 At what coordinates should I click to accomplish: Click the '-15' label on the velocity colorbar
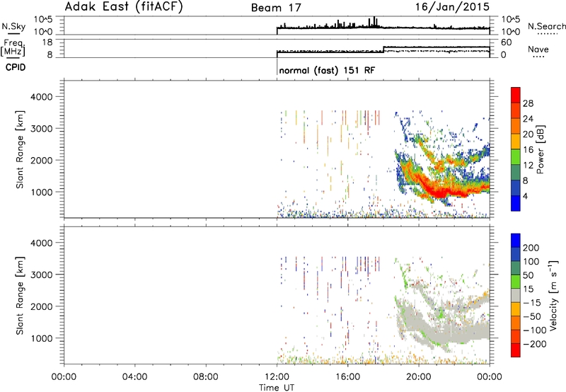pyautogui.click(x=532, y=303)
